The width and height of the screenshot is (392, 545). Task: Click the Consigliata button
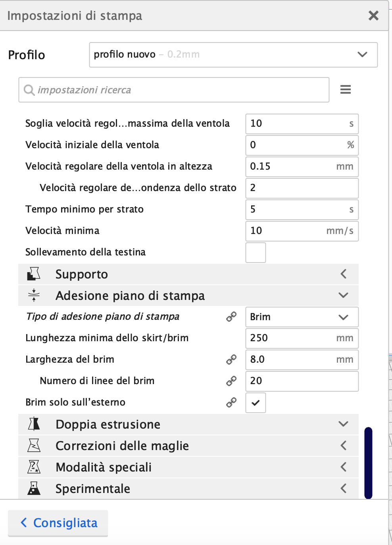click(x=58, y=523)
